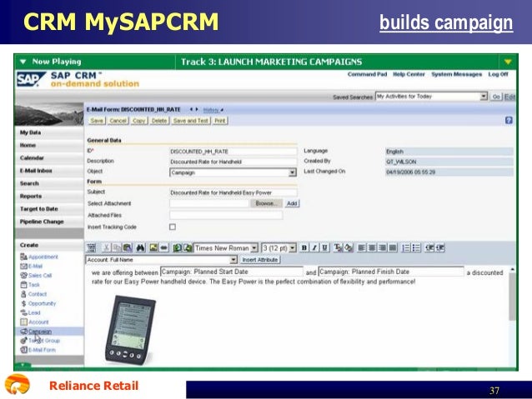
Task: Toggle Underline formatting
Action: click(324, 247)
